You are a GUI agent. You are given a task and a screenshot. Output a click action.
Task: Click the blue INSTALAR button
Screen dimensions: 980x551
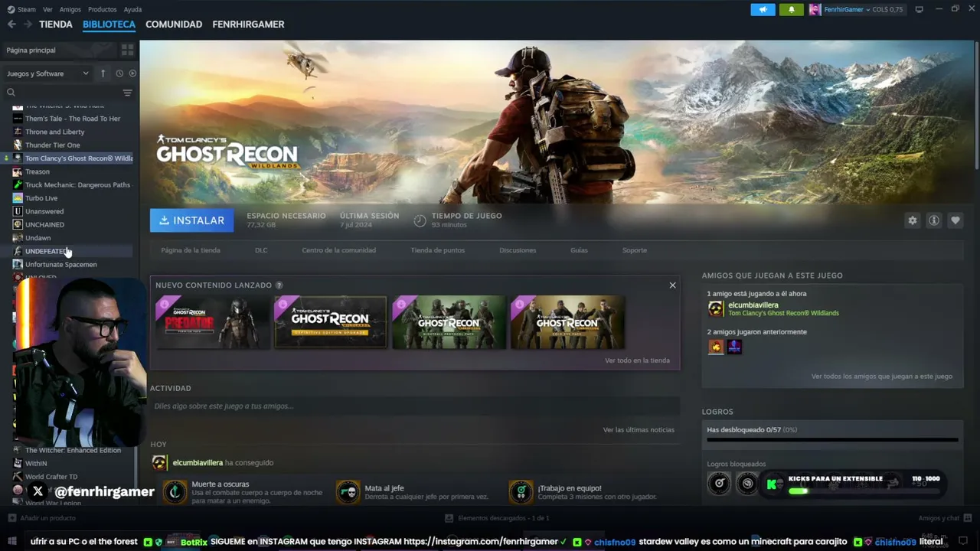(191, 220)
